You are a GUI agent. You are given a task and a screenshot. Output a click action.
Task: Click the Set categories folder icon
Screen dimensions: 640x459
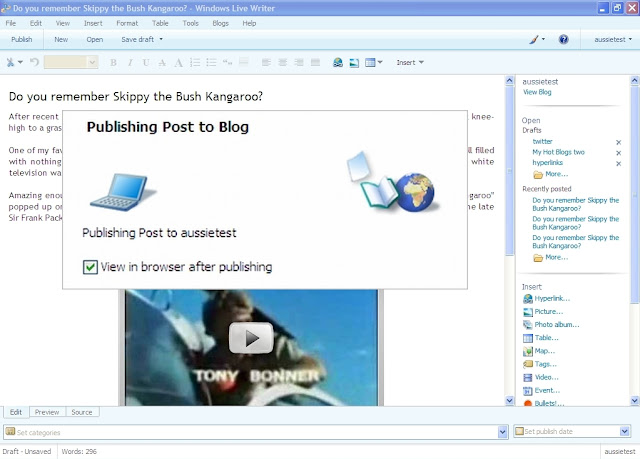point(11,432)
